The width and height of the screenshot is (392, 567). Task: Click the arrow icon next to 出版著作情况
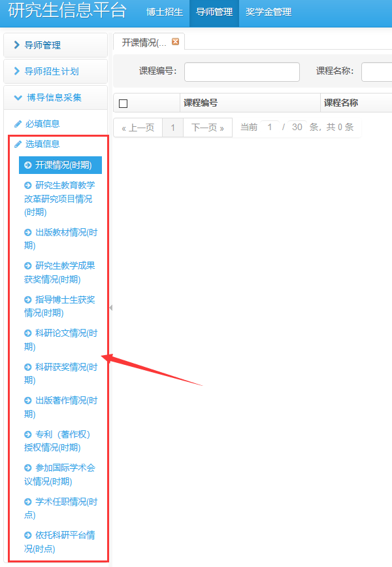[x=28, y=400]
